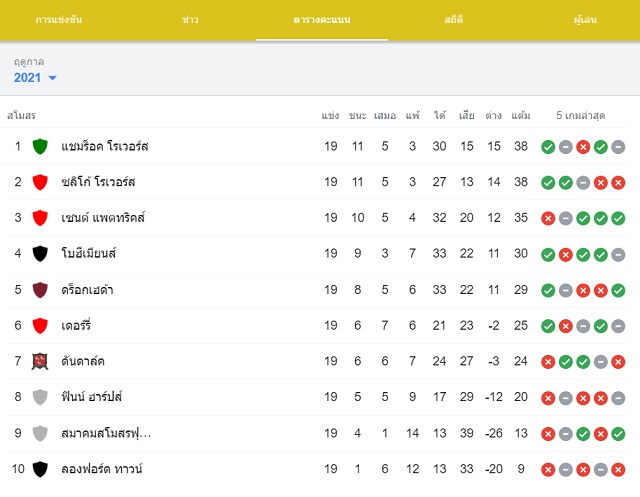Open the ผู้เล่น tab
Image resolution: width=640 pixels, height=497 pixels.
585,20
